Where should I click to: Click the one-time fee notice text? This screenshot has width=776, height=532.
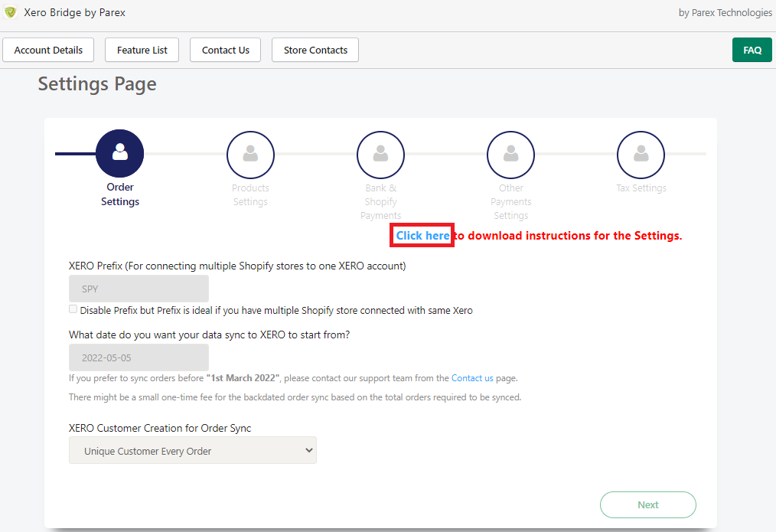tap(295, 397)
